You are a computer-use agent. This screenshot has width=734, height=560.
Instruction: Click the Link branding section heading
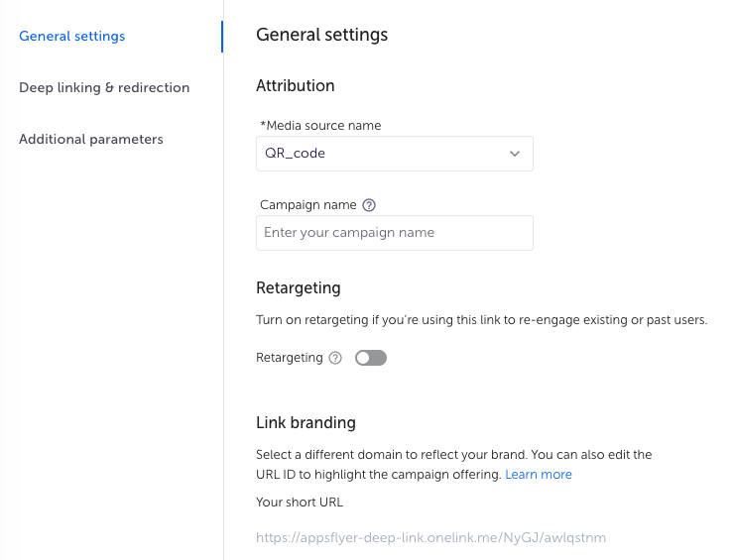(306, 422)
